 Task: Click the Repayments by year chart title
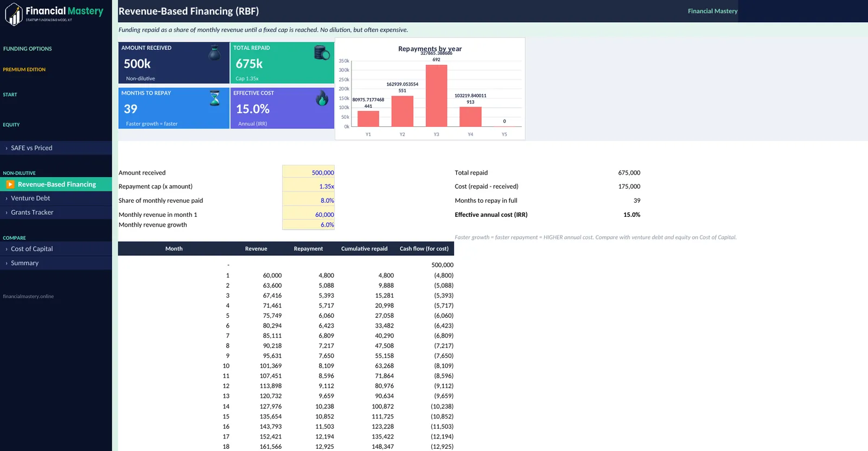430,49
